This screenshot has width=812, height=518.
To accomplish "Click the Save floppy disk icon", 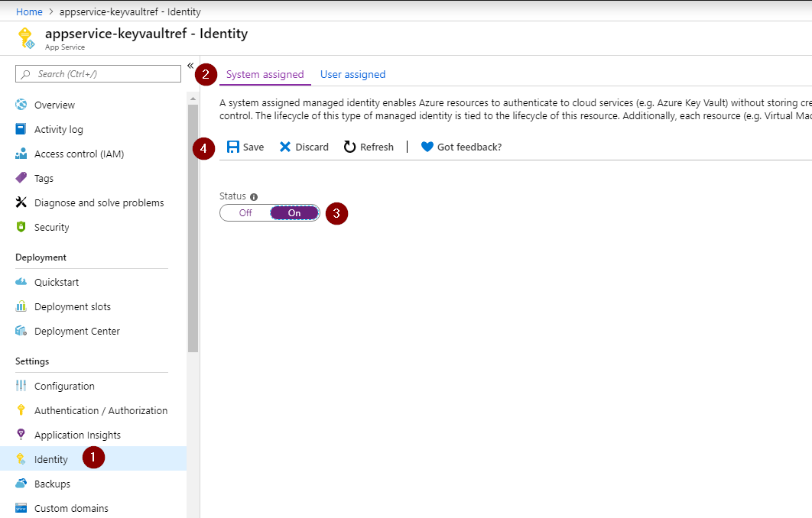I will [233, 147].
